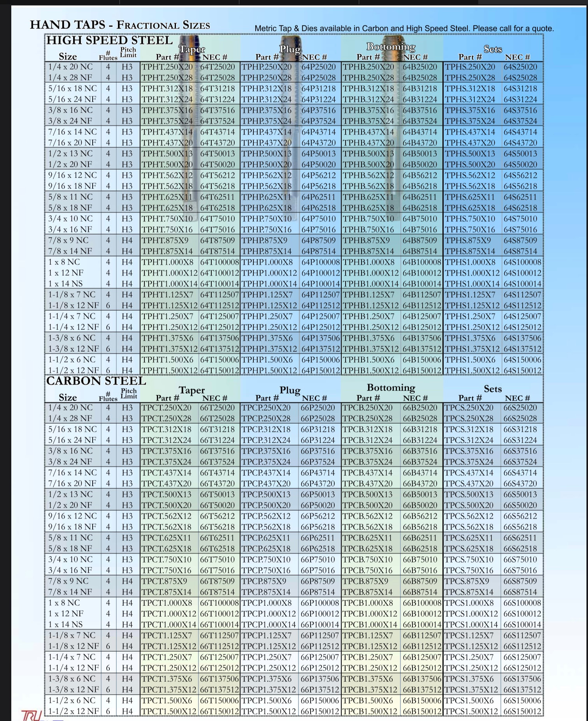The height and width of the screenshot is (721, 588).
Task: Click part number TPHP1.000X14
Action: (x=269, y=284)
